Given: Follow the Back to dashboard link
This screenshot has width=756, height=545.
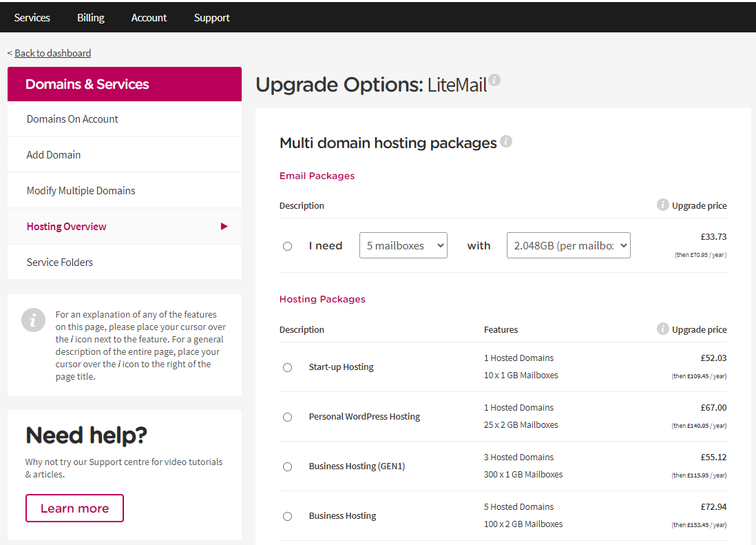Looking at the screenshot, I should point(52,52).
